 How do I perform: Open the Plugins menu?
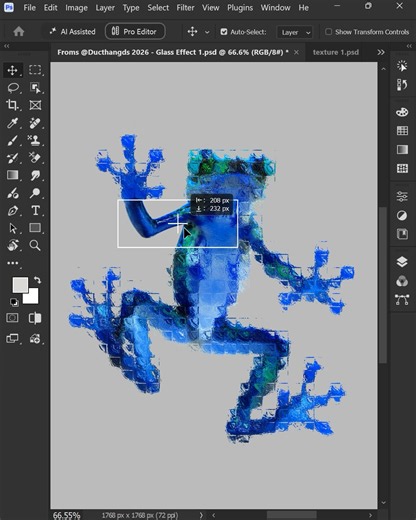[x=240, y=8]
